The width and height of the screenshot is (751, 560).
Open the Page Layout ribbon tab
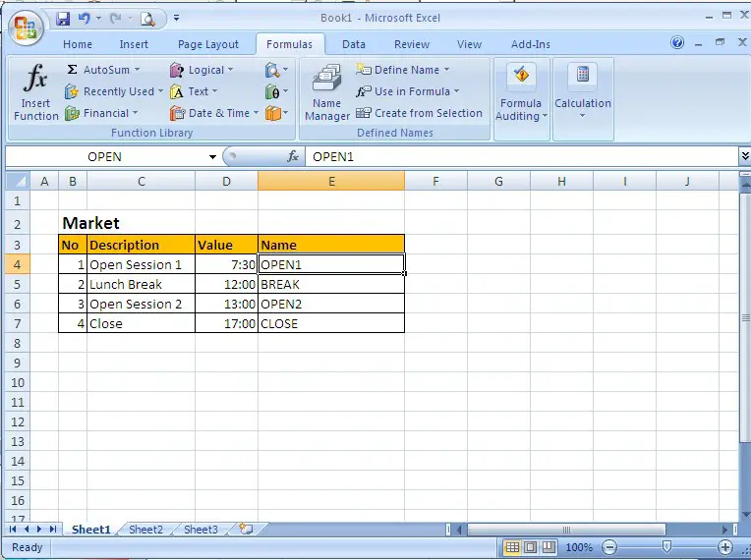[207, 44]
